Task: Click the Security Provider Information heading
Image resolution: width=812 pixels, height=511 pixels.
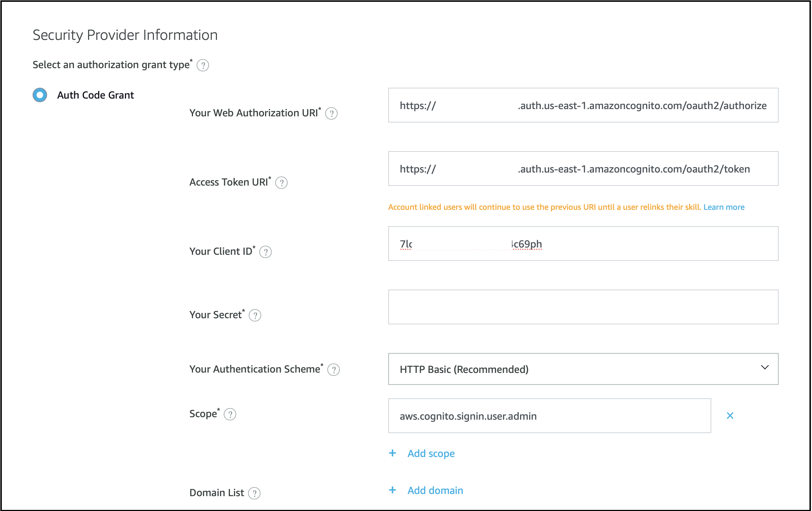Action: pos(125,35)
